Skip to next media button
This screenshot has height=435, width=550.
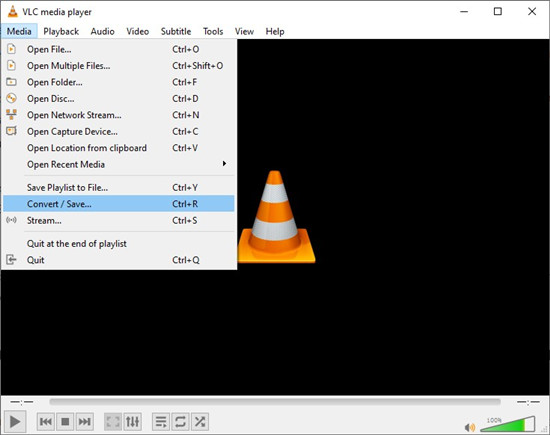click(x=85, y=421)
